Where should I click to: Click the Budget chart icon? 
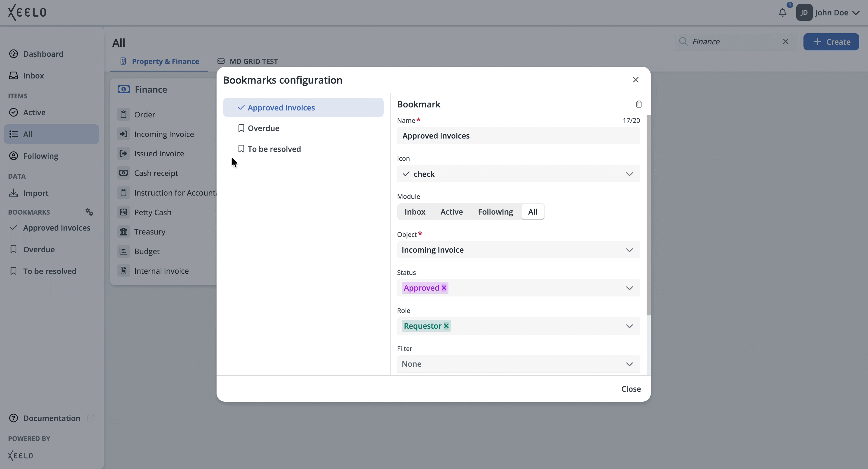[x=123, y=251]
